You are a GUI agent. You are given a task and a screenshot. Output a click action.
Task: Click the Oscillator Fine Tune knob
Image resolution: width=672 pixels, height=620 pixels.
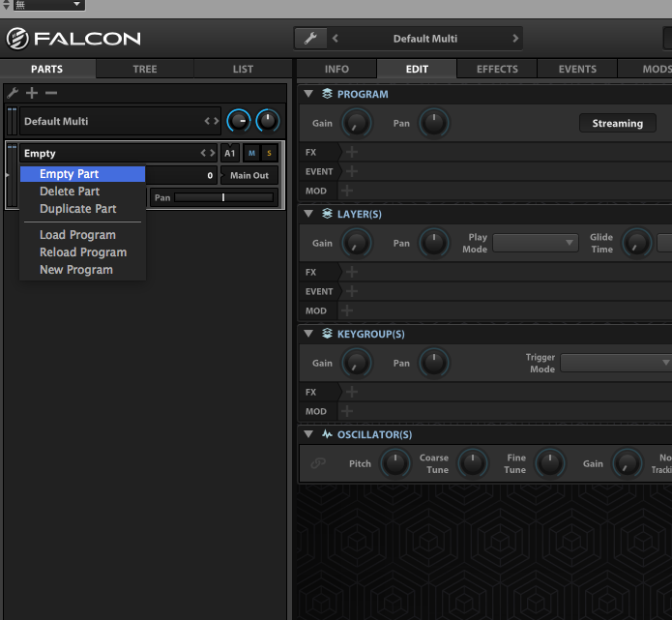coord(550,463)
